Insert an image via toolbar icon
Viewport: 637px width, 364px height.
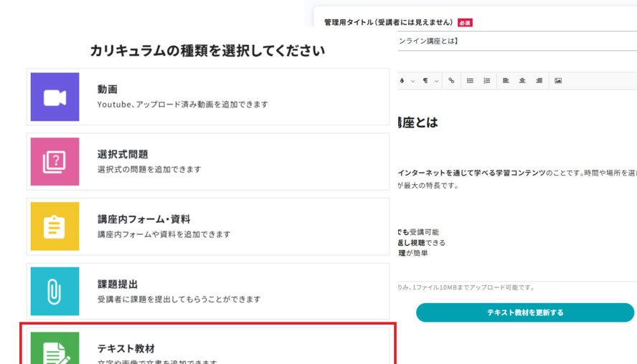[x=558, y=81]
